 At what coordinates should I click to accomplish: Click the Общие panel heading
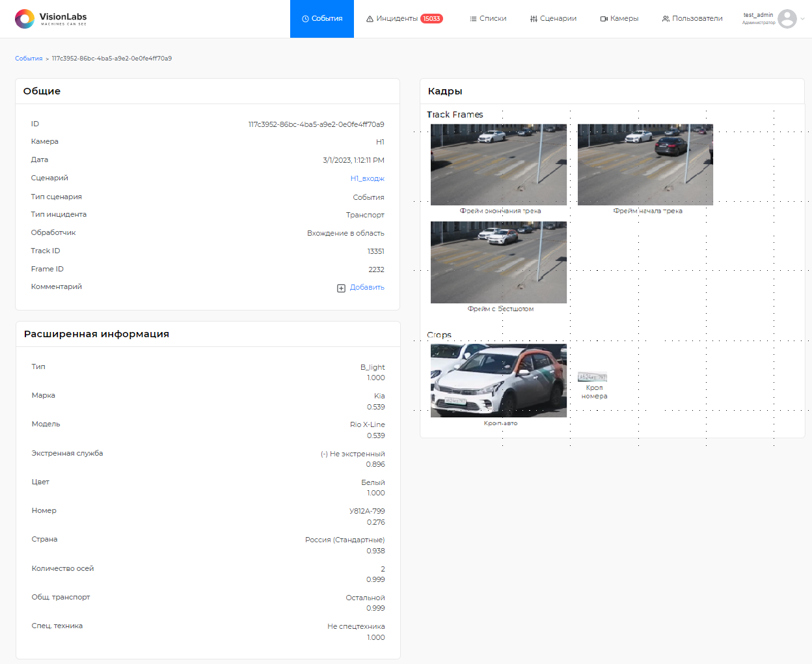42,91
